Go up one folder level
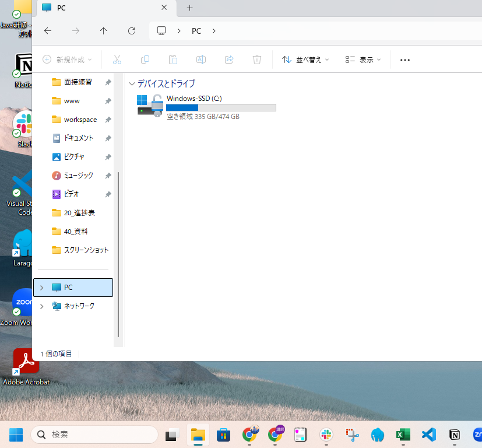This screenshot has height=448, width=482. (104, 31)
